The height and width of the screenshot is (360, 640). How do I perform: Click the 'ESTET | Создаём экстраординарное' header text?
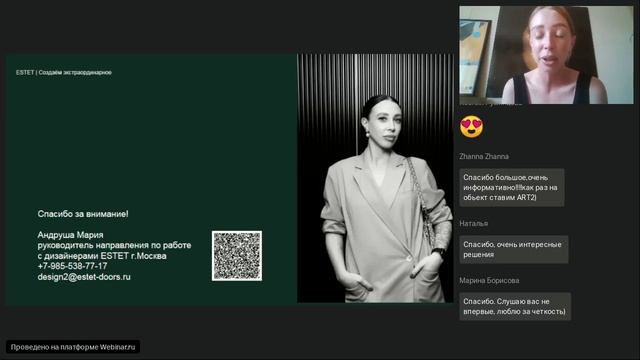[64, 72]
